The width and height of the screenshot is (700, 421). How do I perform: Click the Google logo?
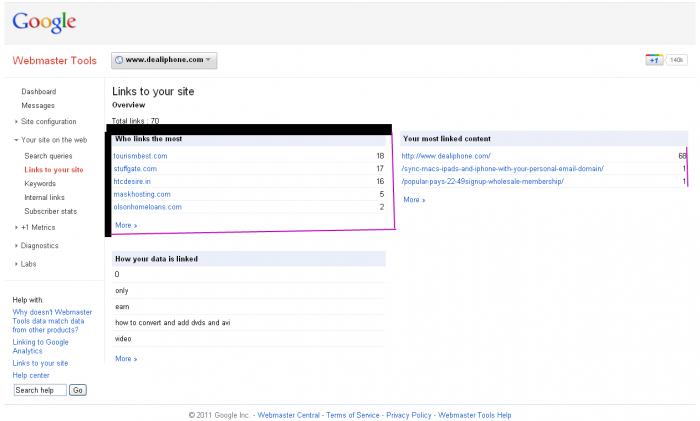point(44,21)
